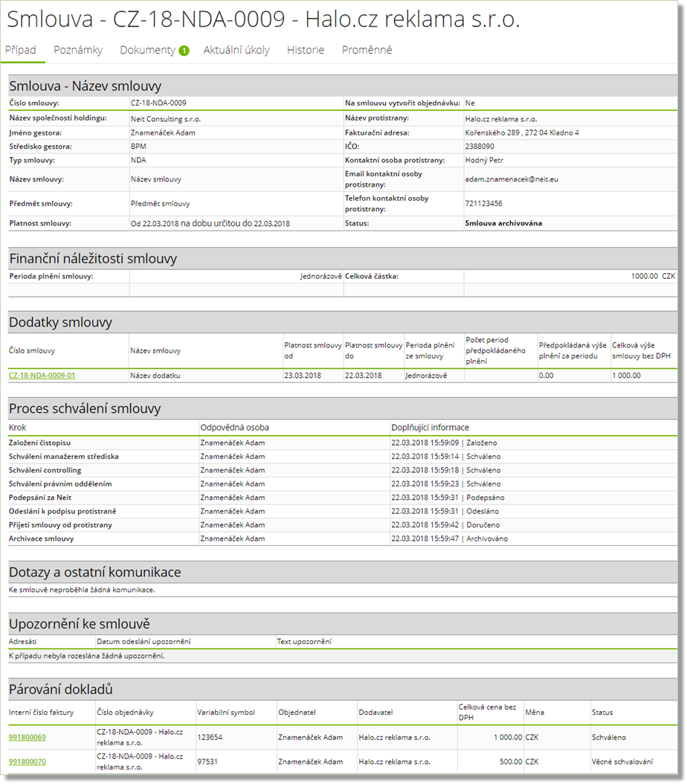This screenshot has width=687, height=784.
Task: Click the Párování dokladů section header
Action: [x=61, y=689]
